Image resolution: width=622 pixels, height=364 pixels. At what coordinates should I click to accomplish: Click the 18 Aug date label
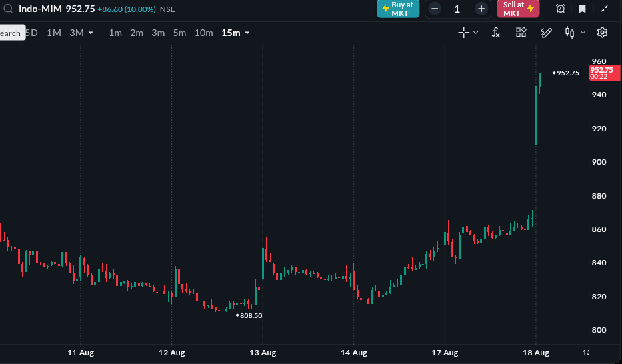pyautogui.click(x=536, y=353)
